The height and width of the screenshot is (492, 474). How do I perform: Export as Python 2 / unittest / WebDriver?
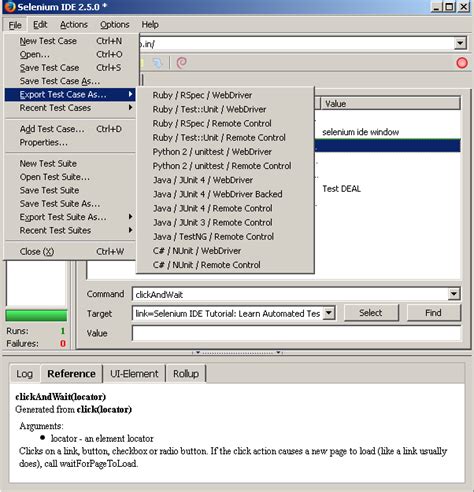pyautogui.click(x=225, y=152)
